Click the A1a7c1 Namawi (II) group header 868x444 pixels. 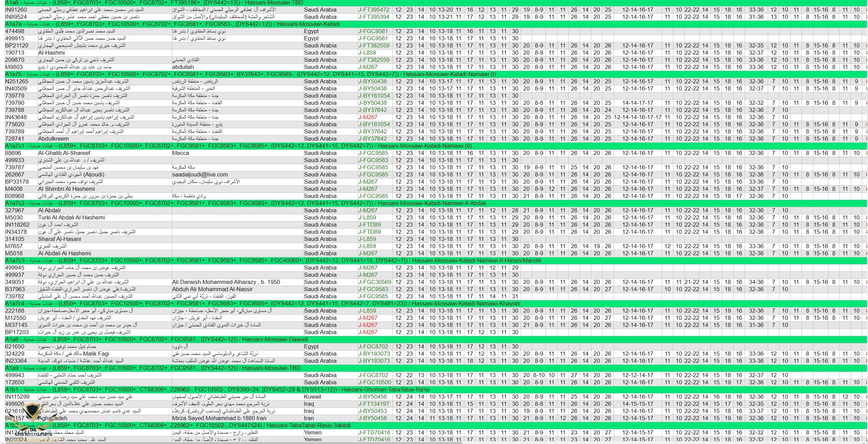pos(435,146)
